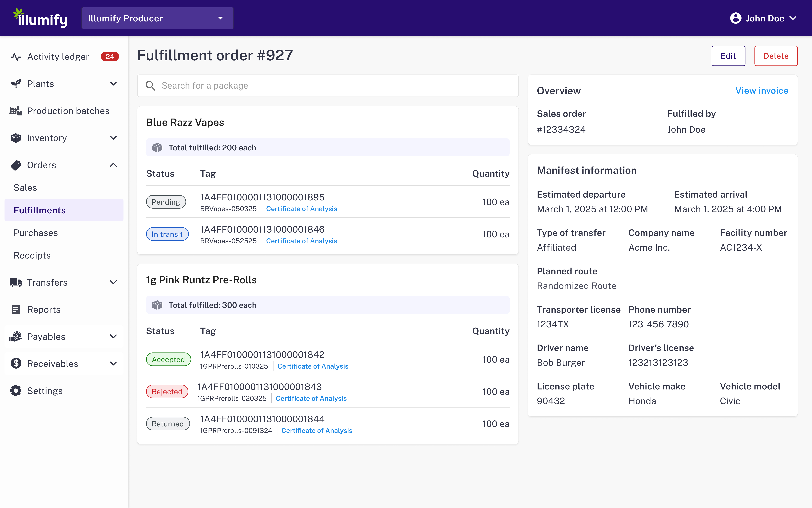Click tag 1A4FF0100001131000001846

click(262, 229)
